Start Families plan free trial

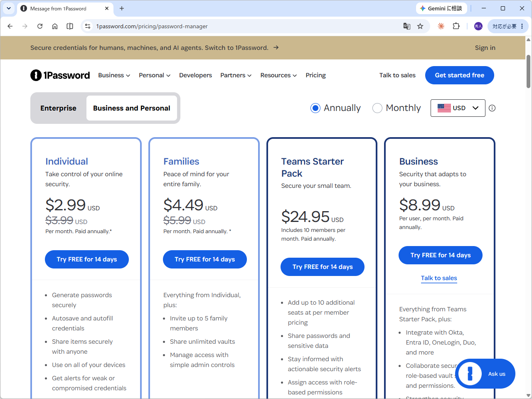pos(205,259)
